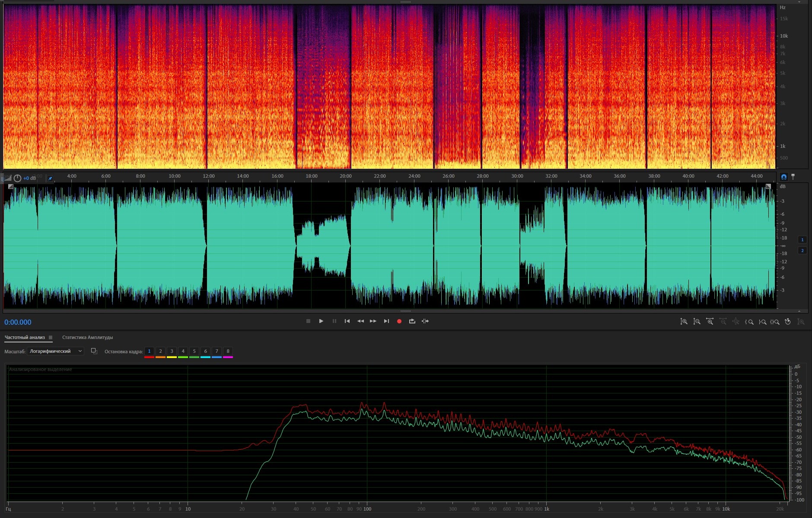Screen dimensions: 812x518
Task: Click the Zoom Out Full timer icon
Action: coord(788,322)
